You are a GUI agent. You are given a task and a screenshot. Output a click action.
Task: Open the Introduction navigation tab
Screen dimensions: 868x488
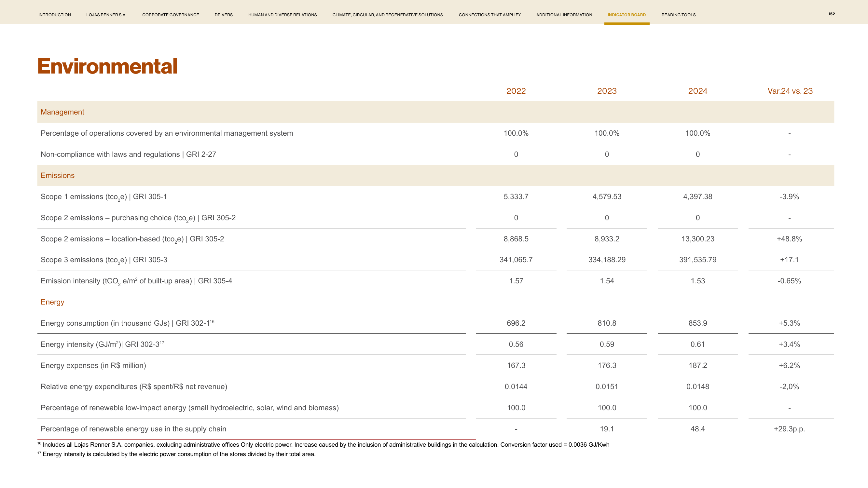55,15
